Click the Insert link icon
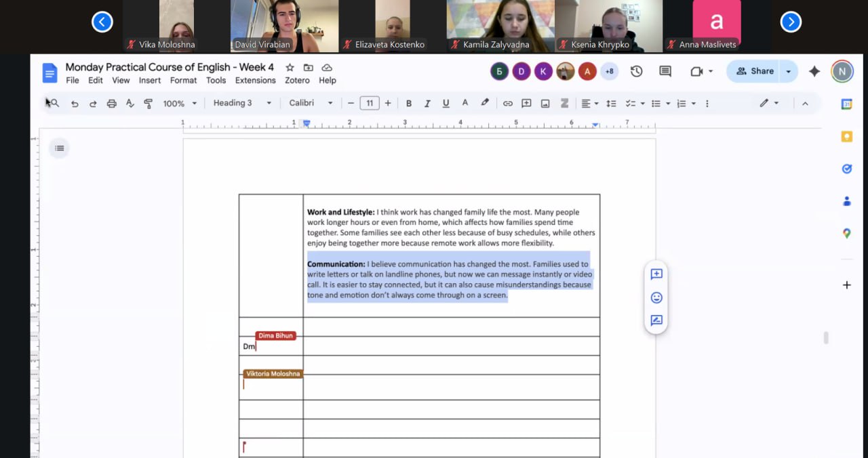Image resolution: width=868 pixels, height=458 pixels. (507, 104)
